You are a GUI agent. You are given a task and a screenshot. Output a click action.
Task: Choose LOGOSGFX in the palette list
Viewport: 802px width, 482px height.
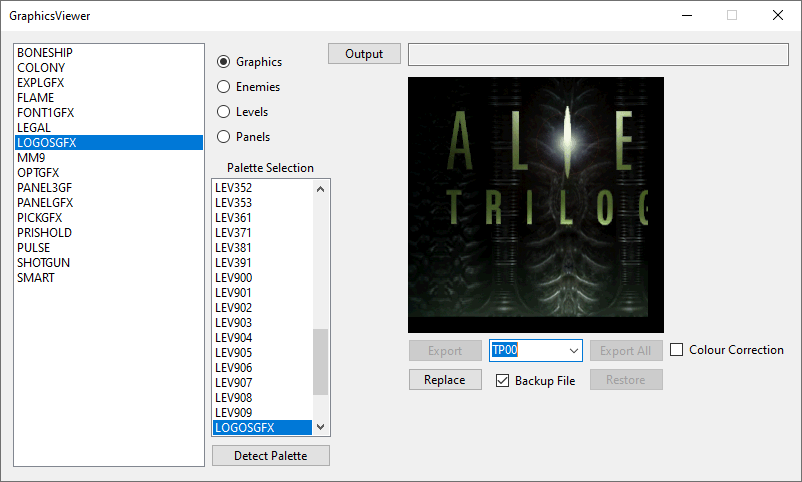262,428
